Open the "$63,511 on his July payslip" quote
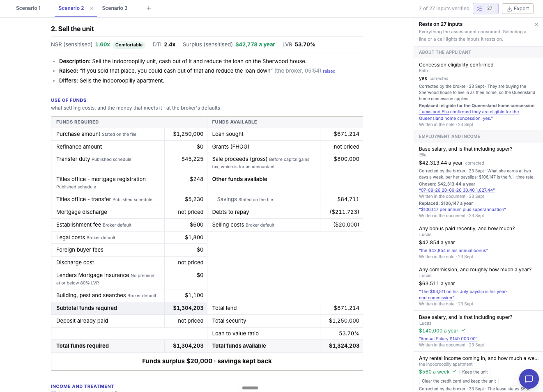Viewport: 543px width, 392px height. point(463,295)
